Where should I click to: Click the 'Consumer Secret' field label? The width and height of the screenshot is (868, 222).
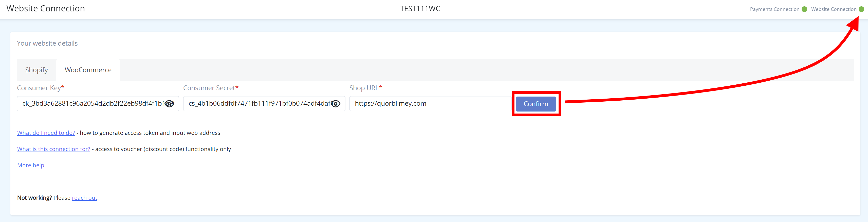pyautogui.click(x=211, y=88)
